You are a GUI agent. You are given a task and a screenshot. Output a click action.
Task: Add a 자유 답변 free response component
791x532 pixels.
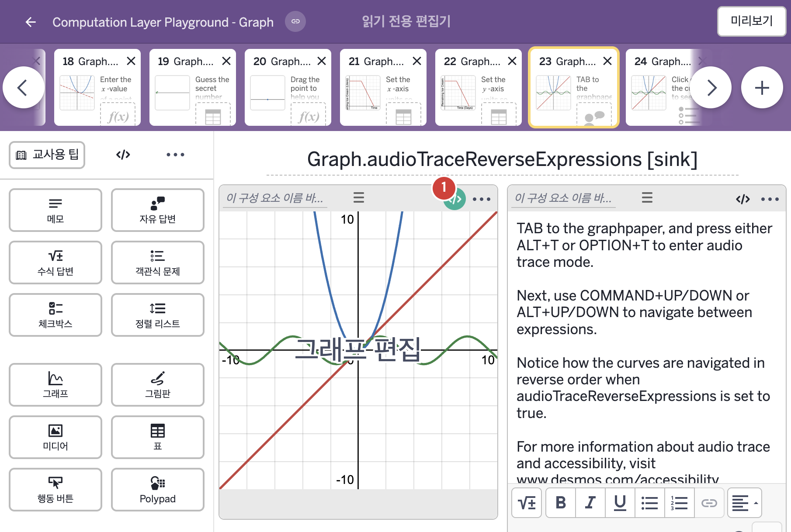[158, 210]
